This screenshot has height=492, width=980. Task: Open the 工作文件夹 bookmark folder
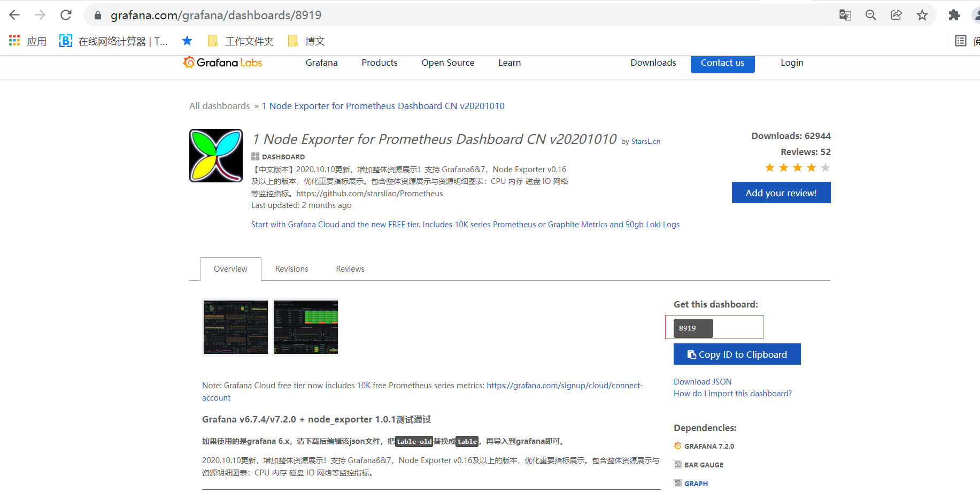click(x=241, y=41)
